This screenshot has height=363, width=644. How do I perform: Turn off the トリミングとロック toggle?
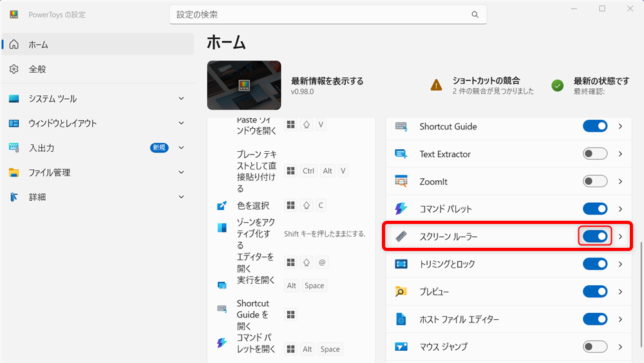(x=594, y=264)
